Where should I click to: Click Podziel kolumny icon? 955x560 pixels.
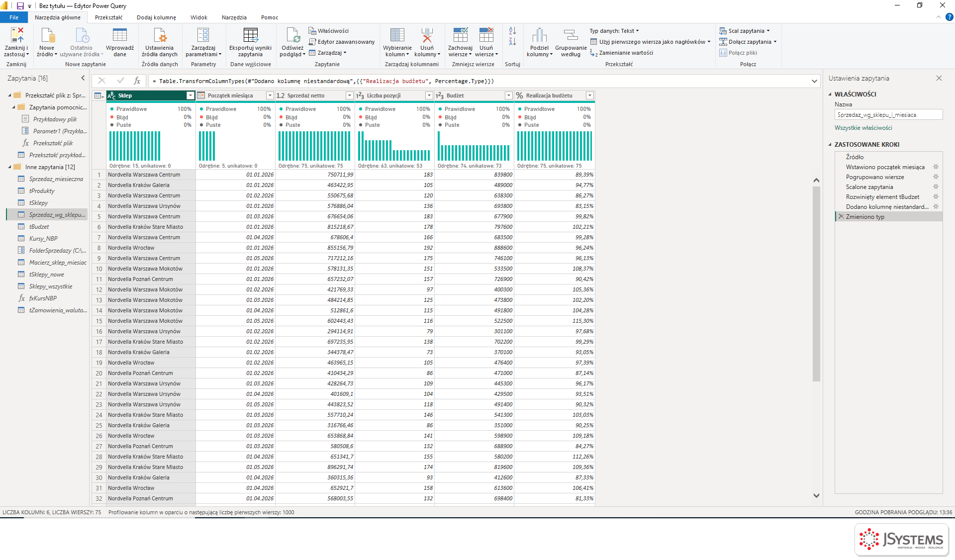(x=539, y=35)
